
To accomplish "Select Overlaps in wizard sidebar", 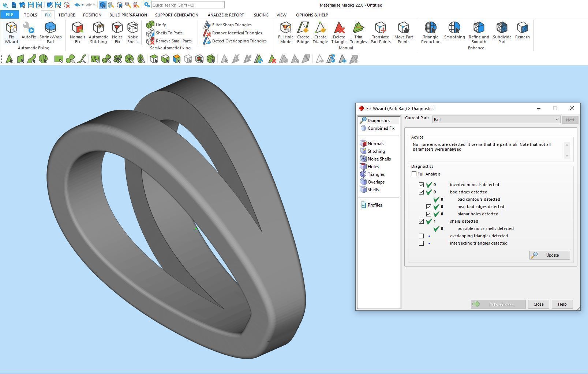I will [372, 182].
